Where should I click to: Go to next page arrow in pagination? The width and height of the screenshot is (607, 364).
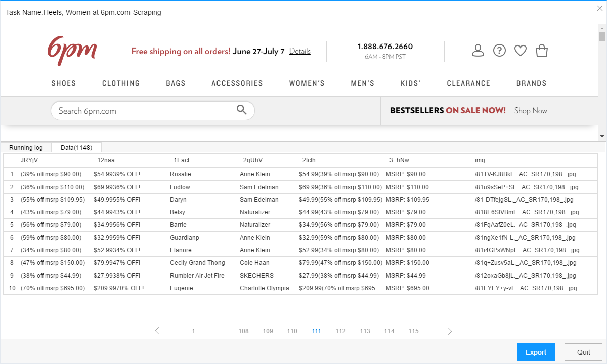pos(450,331)
